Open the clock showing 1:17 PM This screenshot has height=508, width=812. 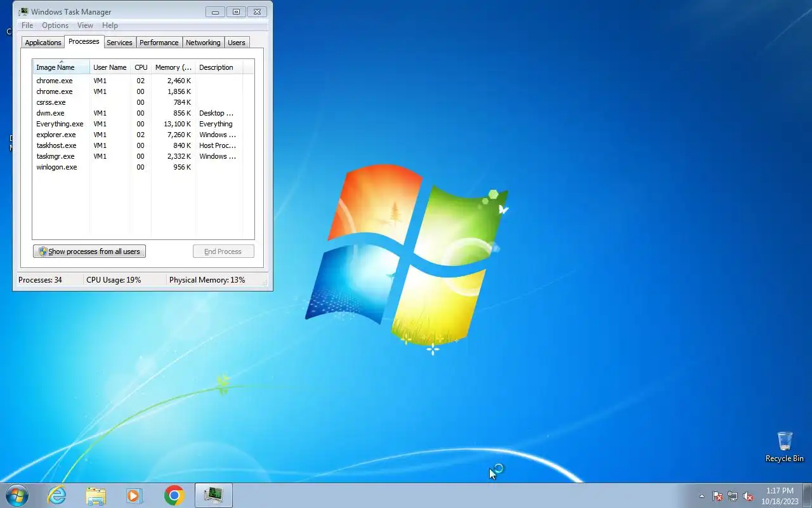[780, 496]
